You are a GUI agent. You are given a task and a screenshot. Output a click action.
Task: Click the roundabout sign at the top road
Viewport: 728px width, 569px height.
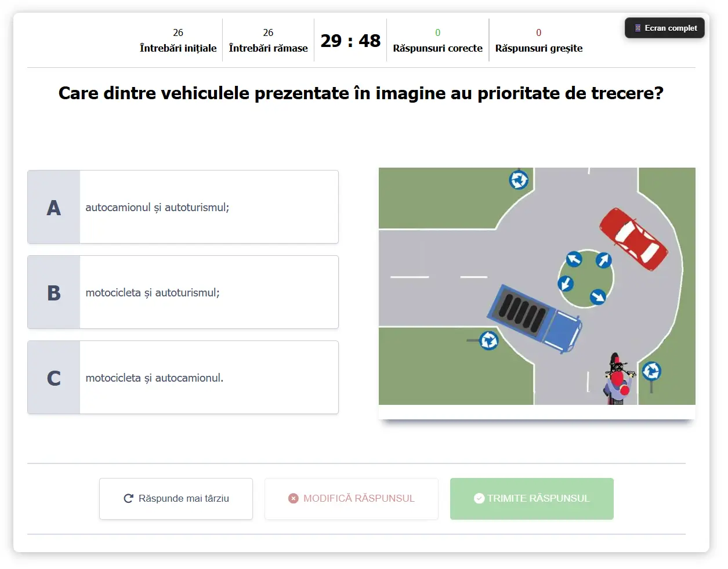(519, 180)
